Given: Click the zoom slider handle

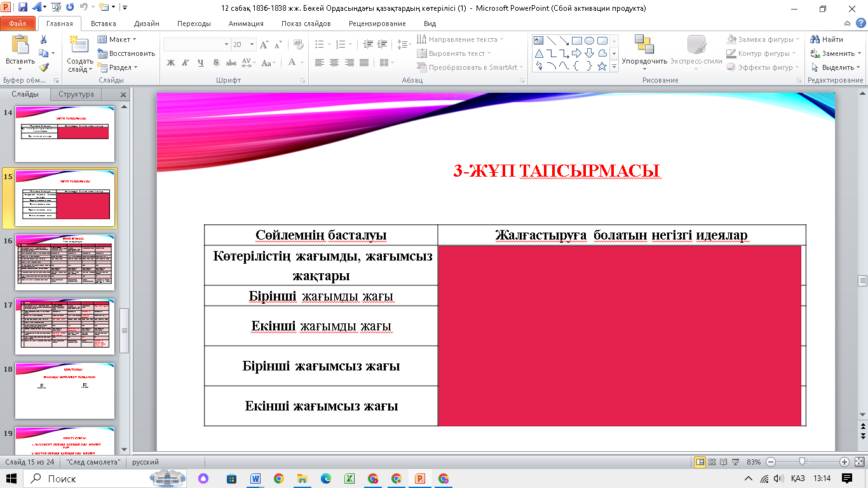Looking at the screenshot, I should (803, 462).
